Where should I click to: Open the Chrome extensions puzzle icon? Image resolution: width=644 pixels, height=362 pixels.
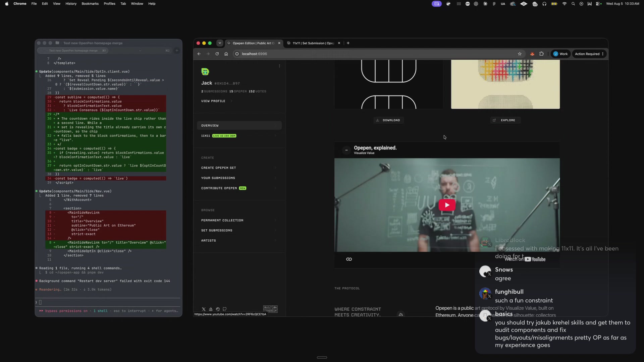pyautogui.click(x=541, y=54)
